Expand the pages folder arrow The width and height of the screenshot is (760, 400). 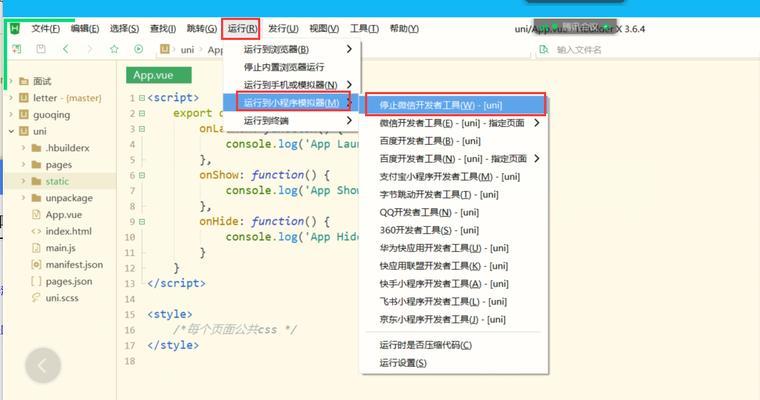[x=23, y=164]
